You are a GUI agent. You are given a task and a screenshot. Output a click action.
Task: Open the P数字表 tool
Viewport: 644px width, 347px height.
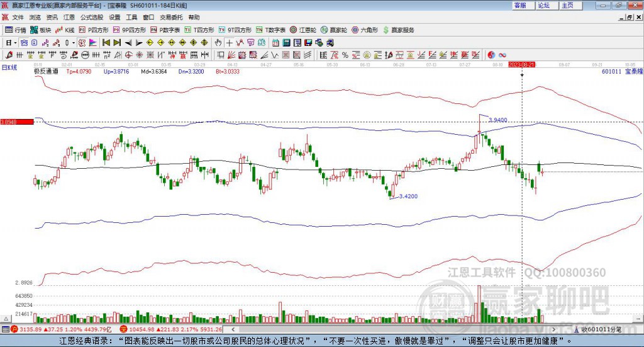click(165, 30)
